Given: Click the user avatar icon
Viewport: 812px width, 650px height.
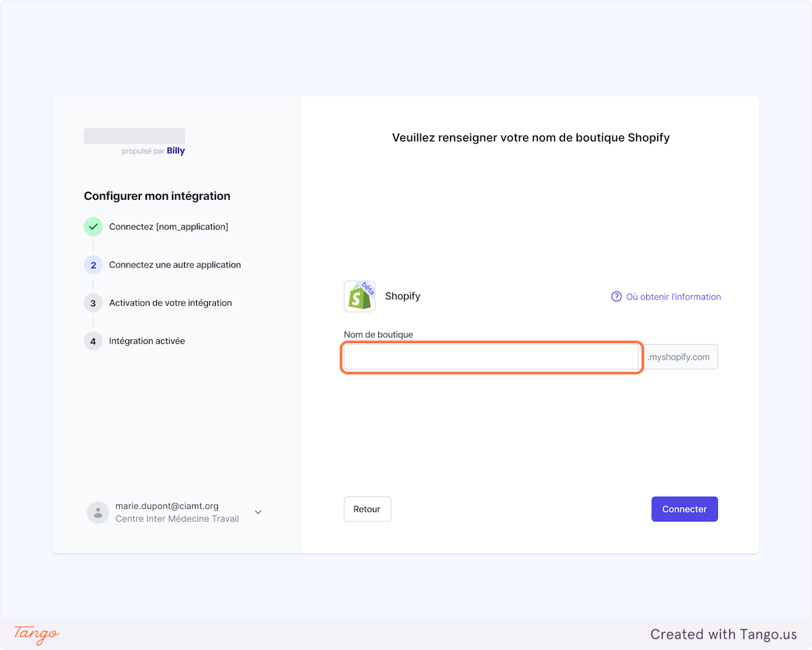Looking at the screenshot, I should pyautogui.click(x=98, y=513).
